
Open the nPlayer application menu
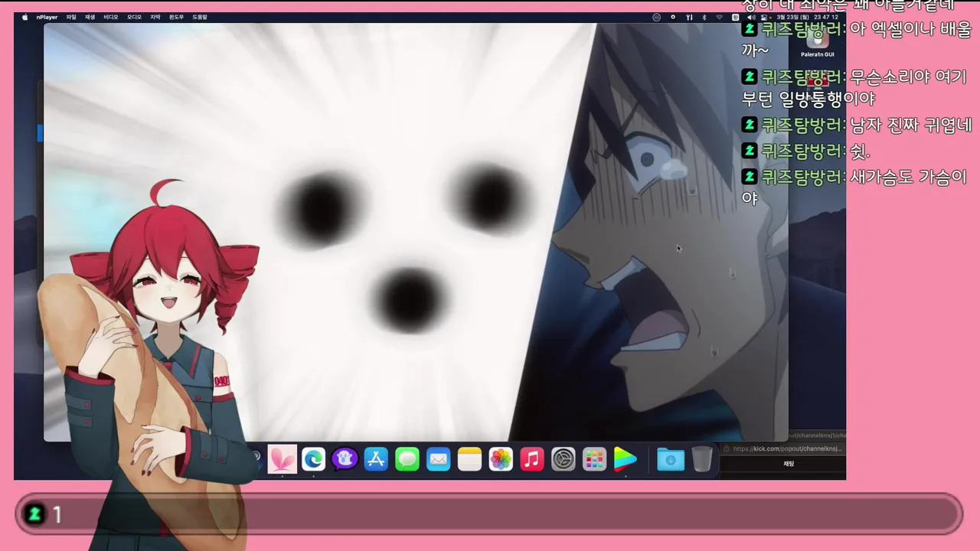[x=47, y=17]
